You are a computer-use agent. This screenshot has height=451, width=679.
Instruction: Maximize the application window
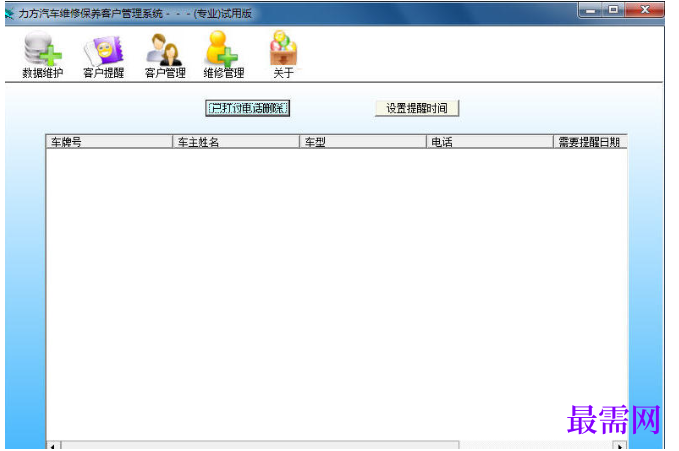pyautogui.click(x=614, y=10)
